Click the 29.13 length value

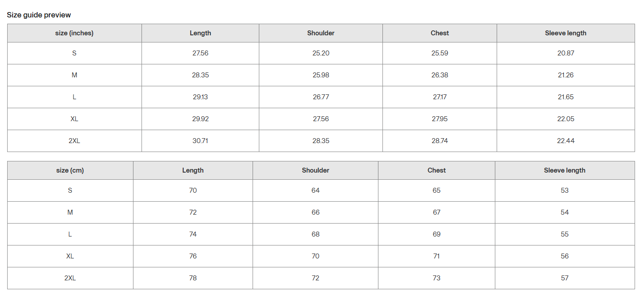pos(200,97)
